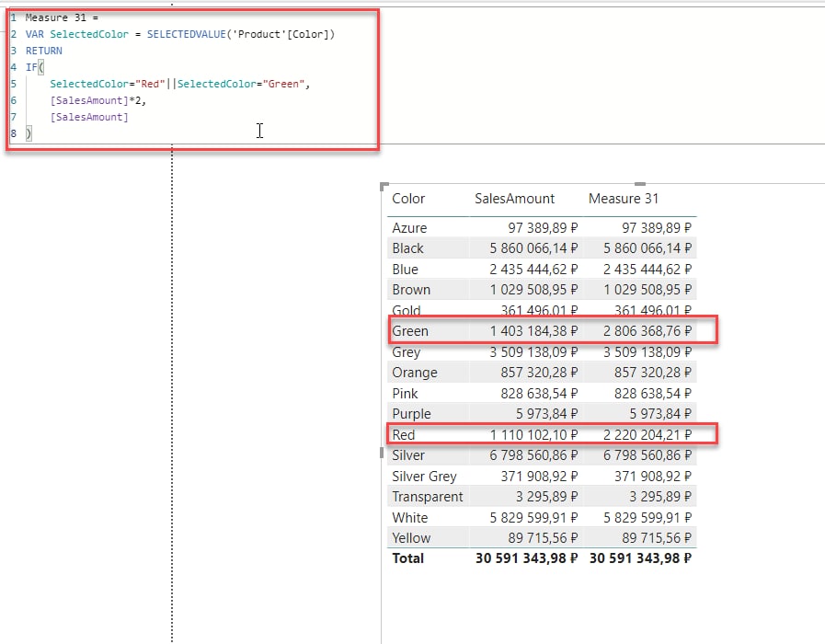Select the Azure row color name

pyautogui.click(x=409, y=228)
